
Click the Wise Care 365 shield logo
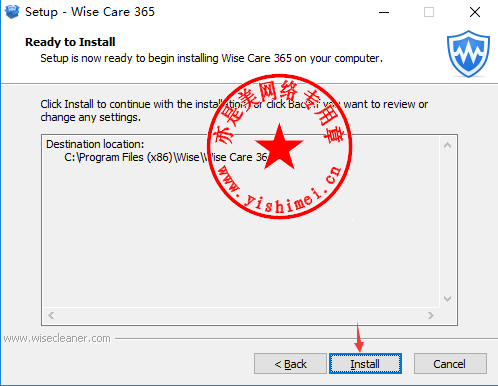point(468,54)
